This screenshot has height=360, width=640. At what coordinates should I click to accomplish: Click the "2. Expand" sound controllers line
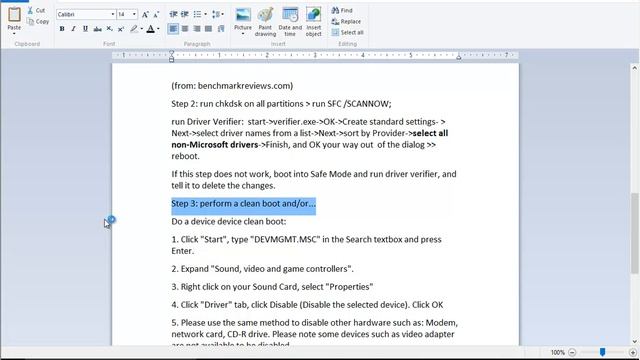(262, 269)
